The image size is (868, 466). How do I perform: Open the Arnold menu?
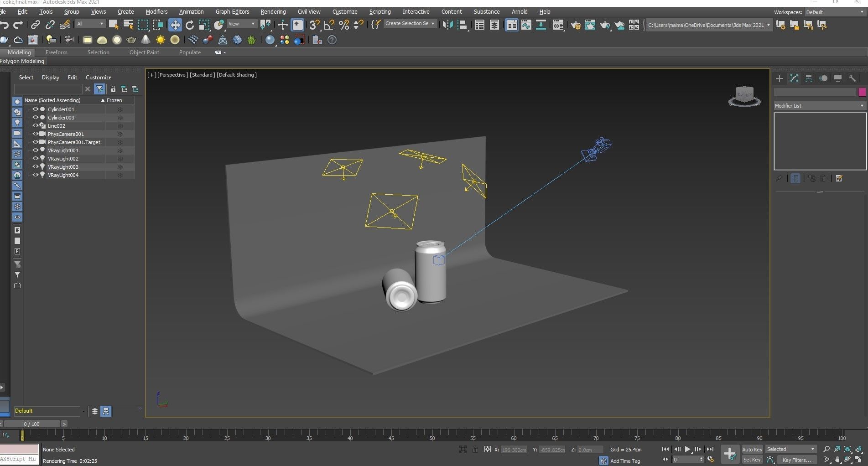tap(520, 12)
